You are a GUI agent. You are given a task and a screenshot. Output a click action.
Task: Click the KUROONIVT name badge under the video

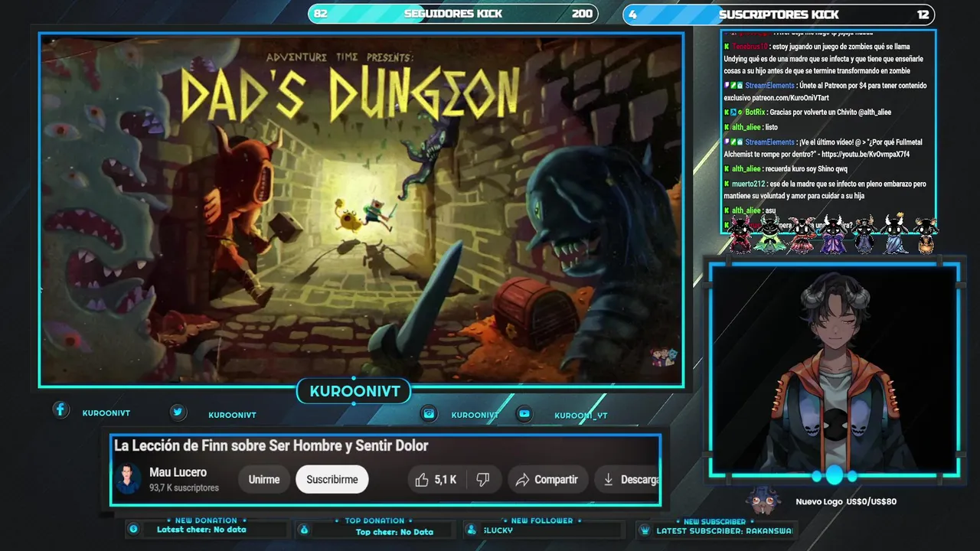[354, 392]
